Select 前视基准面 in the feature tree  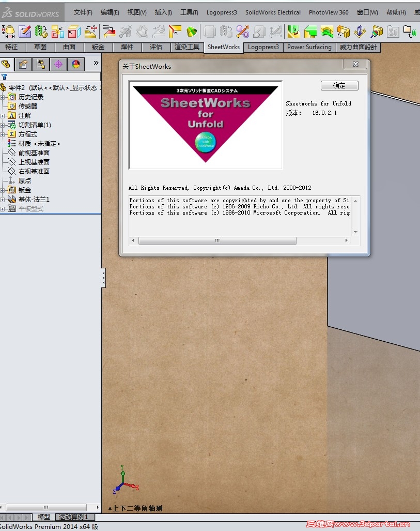pyautogui.click(x=34, y=153)
